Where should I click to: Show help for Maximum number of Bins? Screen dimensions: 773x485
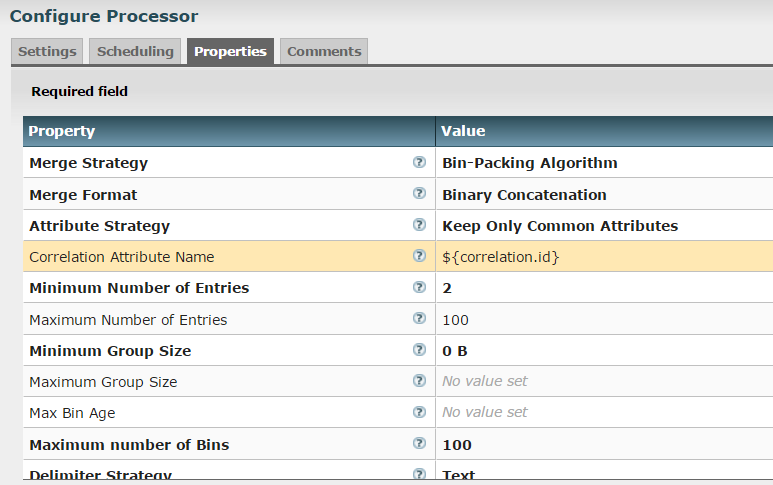coord(419,443)
